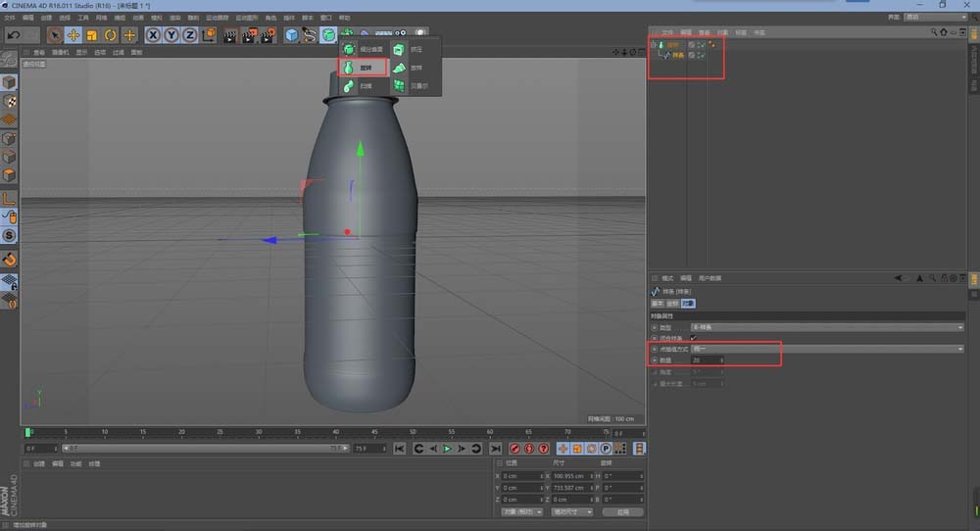Toggle the Z axis lock icon
Image resolution: width=980 pixels, height=531 pixels.
tap(188, 35)
